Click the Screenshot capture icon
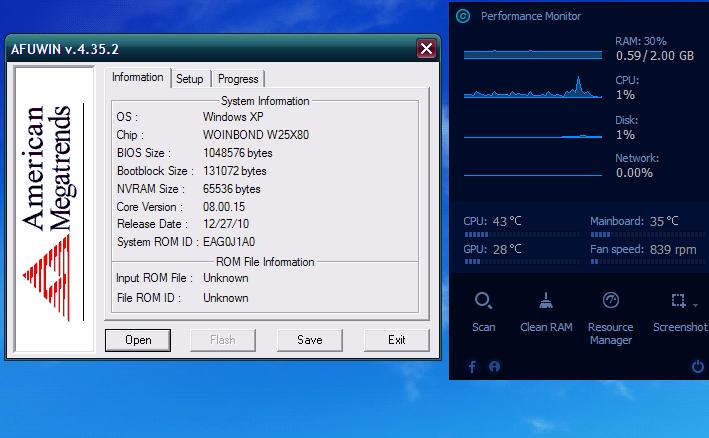Screen dimensions: 709x438 click(x=678, y=301)
